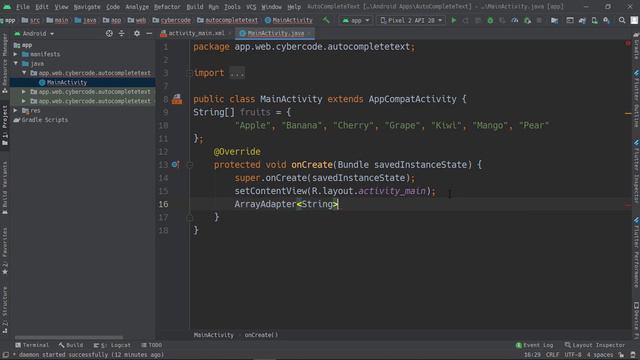This screenshot has width=640, height=360.
Task: Click the cybercode breadcrumb in navigation bar
Action: (172, 20)
